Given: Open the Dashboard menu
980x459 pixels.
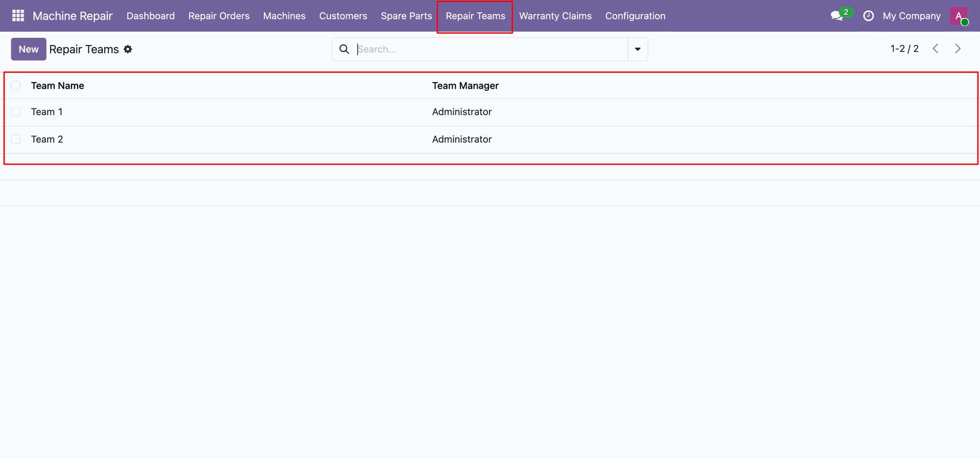Looking at the screenshot, I should click(x=151, y=16).
